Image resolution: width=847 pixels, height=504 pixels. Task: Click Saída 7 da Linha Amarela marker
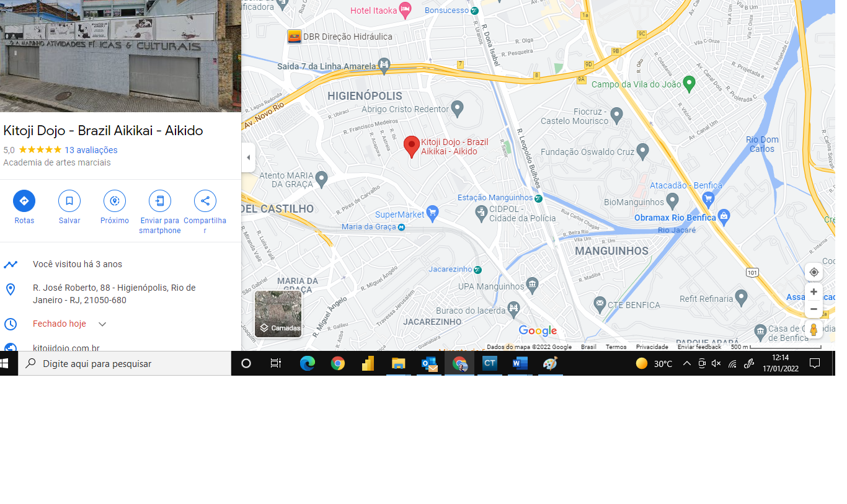click(x=384, y=65)
